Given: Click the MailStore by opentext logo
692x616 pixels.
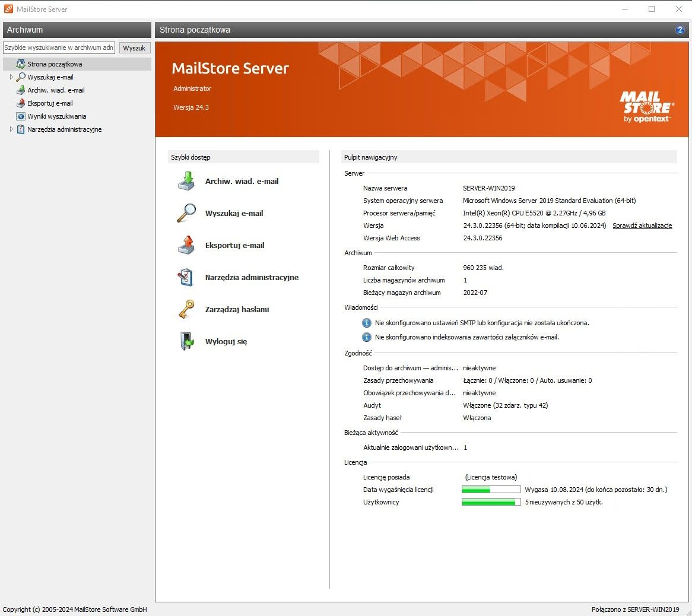Looking at the screenshot, I should coord(647,107).
